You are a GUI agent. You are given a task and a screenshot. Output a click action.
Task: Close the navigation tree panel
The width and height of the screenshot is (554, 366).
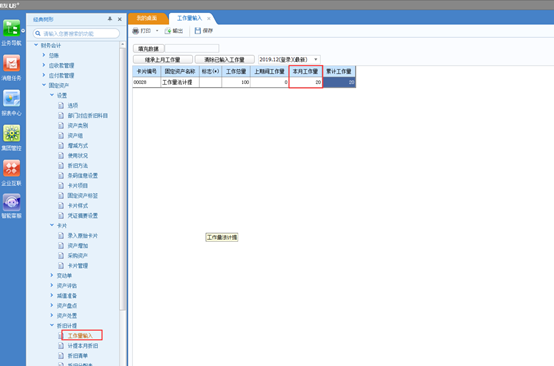pos(120,19)
